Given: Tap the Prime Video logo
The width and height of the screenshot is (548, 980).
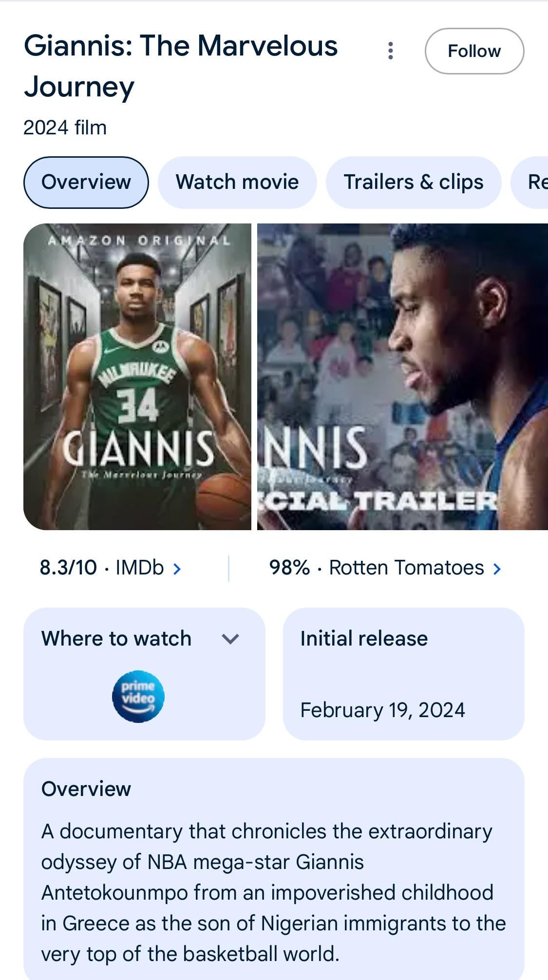Looking at the screenshot, I should 138,697.
